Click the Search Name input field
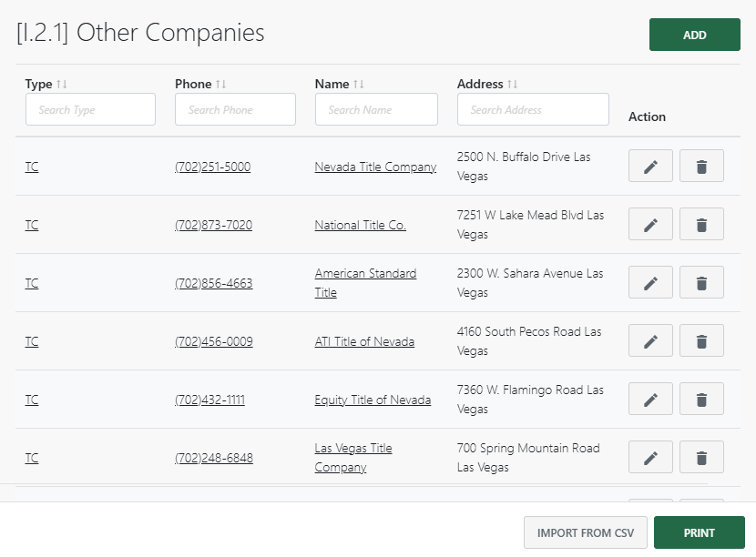Viewport: 756px width, 557px height. pos(376,109)
